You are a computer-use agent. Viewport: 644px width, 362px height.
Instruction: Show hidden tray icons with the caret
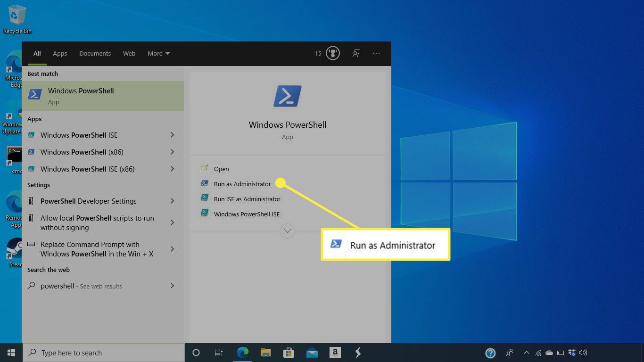(x=527, y=353)
